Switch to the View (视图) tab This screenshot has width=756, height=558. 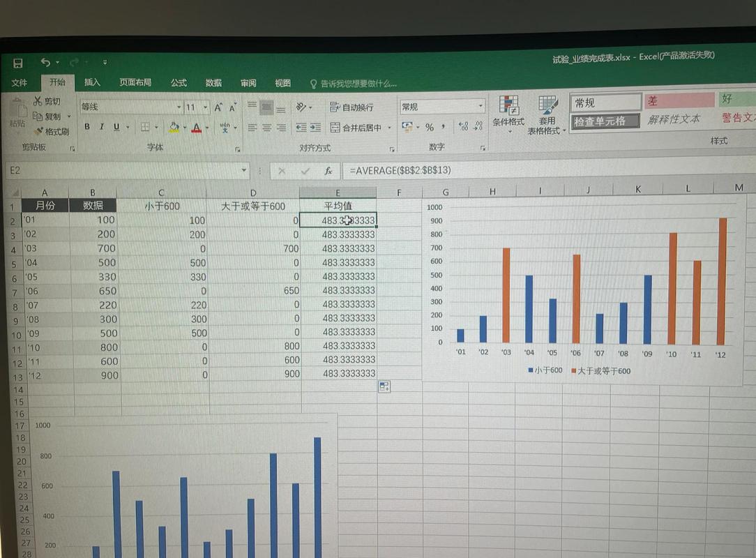[283, 83]
